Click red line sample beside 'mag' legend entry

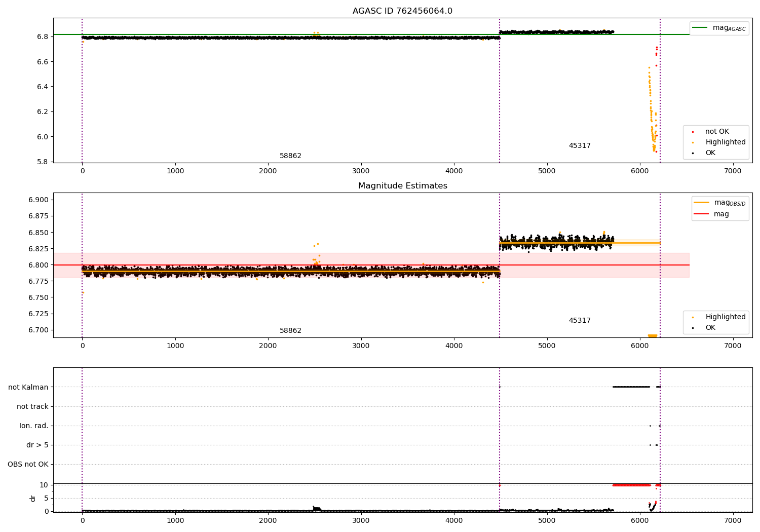701,214
